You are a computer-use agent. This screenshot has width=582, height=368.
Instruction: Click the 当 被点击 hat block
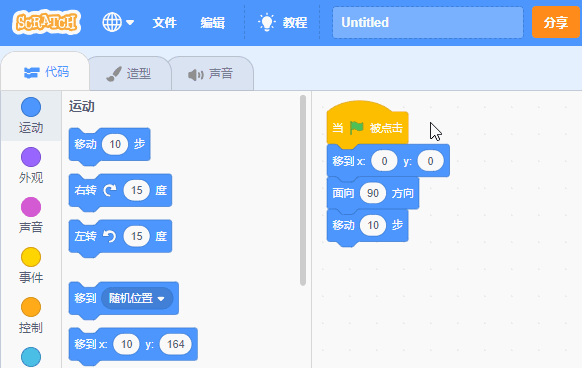tap(367, 125)
